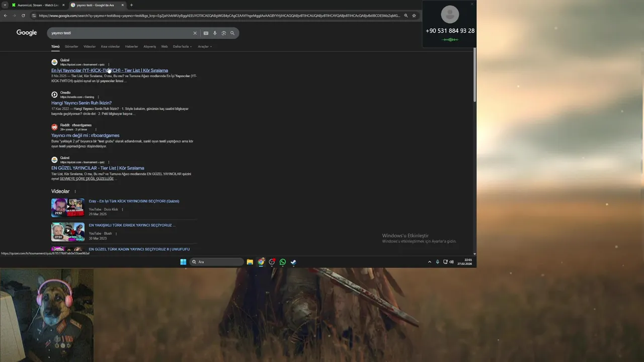644x362 pixels.
Task: Open more options for Reddit result
Action: tap(96, 129)
